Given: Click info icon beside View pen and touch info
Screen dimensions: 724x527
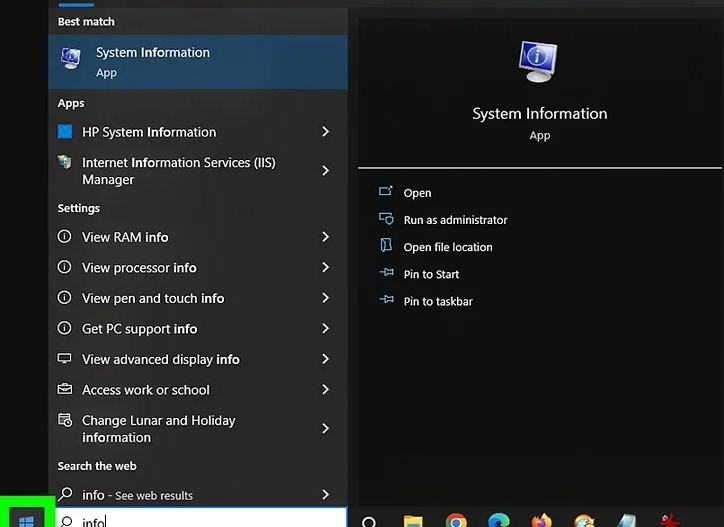Looking at the screenshot, I should [64, 297].
